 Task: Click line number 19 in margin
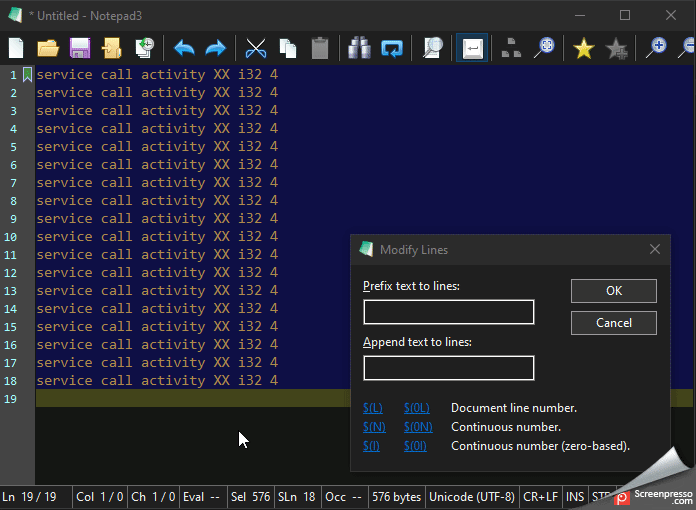(11, 399)
